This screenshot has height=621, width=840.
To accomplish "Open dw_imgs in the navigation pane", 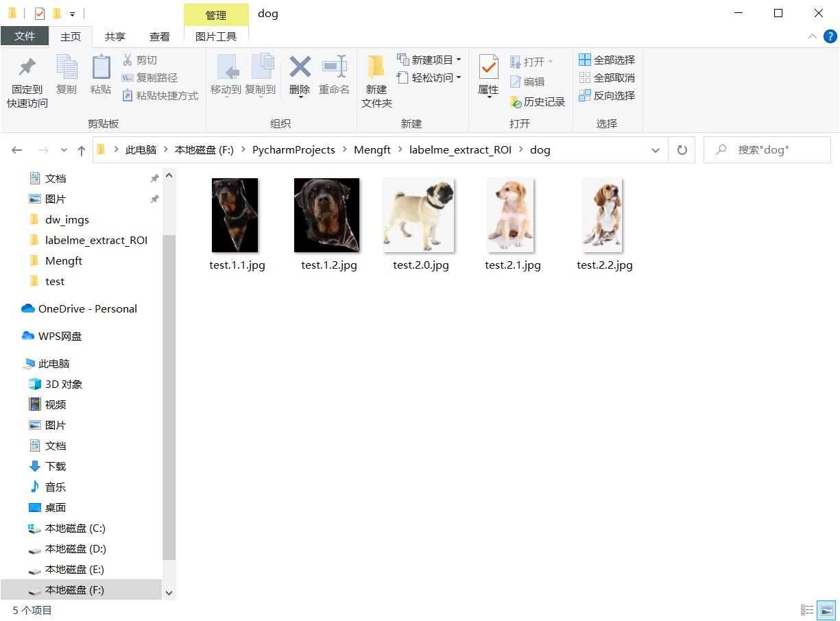I will [x=67, y=220].
